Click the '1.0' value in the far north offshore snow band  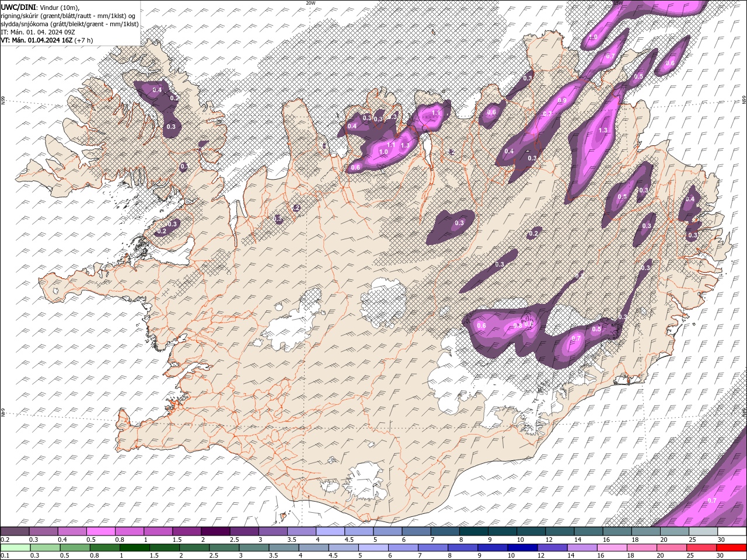(593, 37)
